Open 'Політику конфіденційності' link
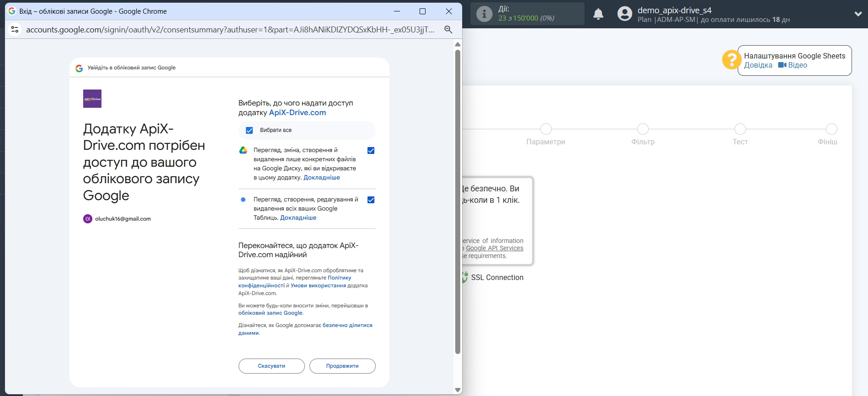 (x=295, y=282)
